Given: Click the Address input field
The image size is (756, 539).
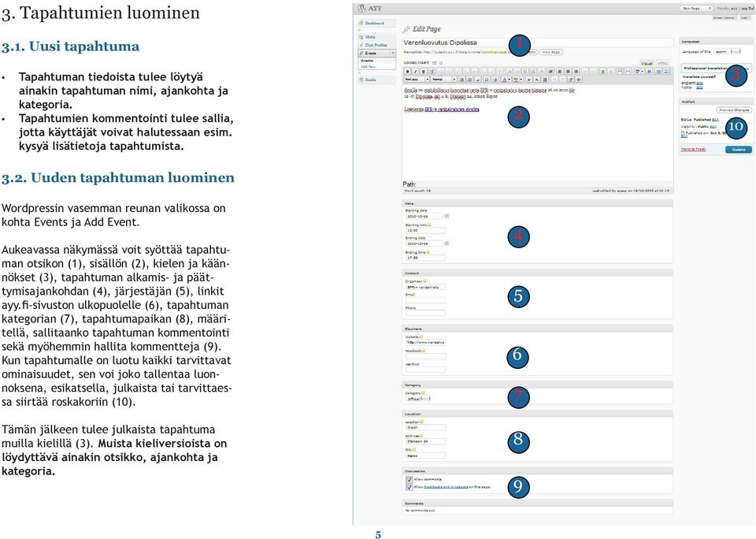Looking at the screenshot, I should [426, 441].
